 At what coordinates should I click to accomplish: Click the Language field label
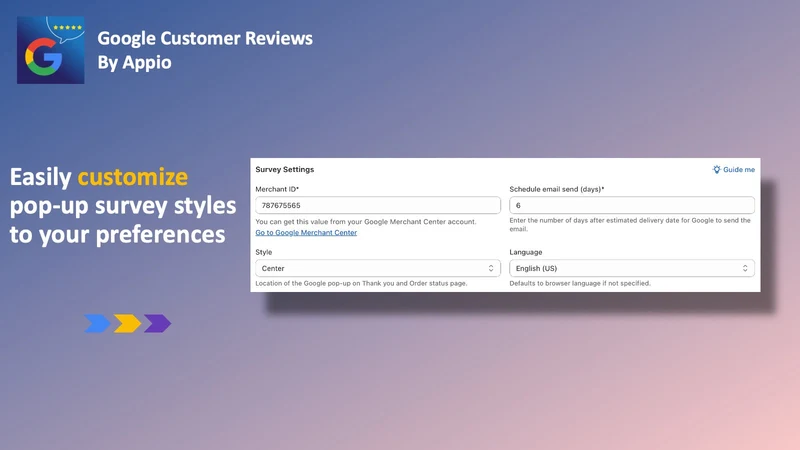[x=526, y=252]
